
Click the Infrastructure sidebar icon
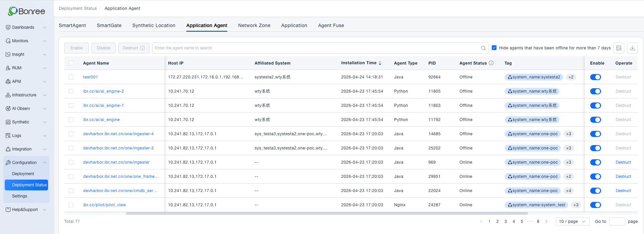click(8, 95)
